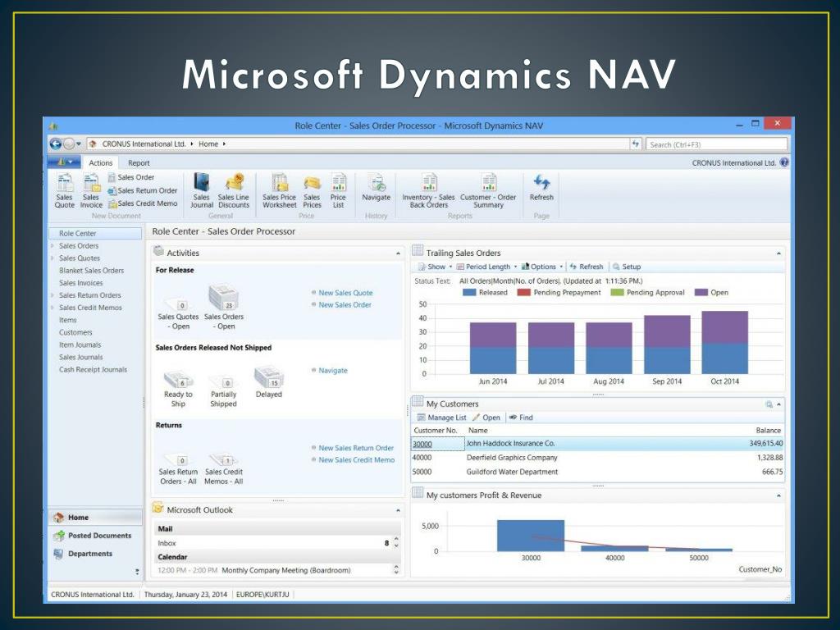Open Items in navigation pane
The image size is (840, 630).
pyautogui.click(x=67, y=321)
